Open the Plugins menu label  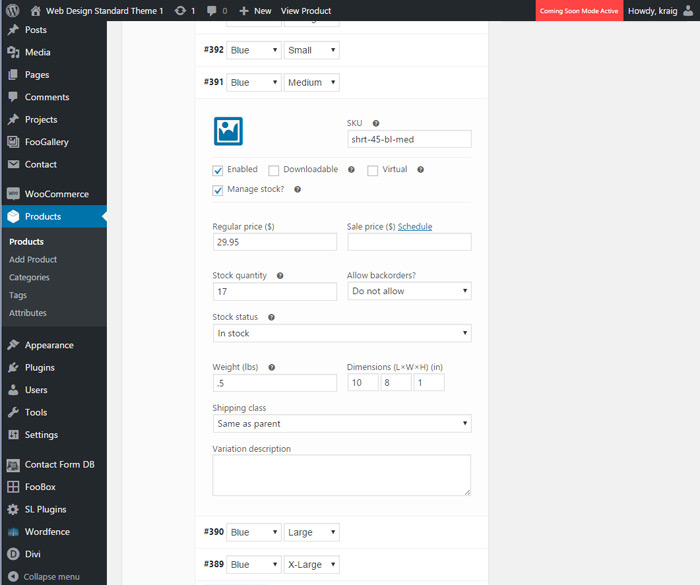pyautogui.click(x=40, y=368)
